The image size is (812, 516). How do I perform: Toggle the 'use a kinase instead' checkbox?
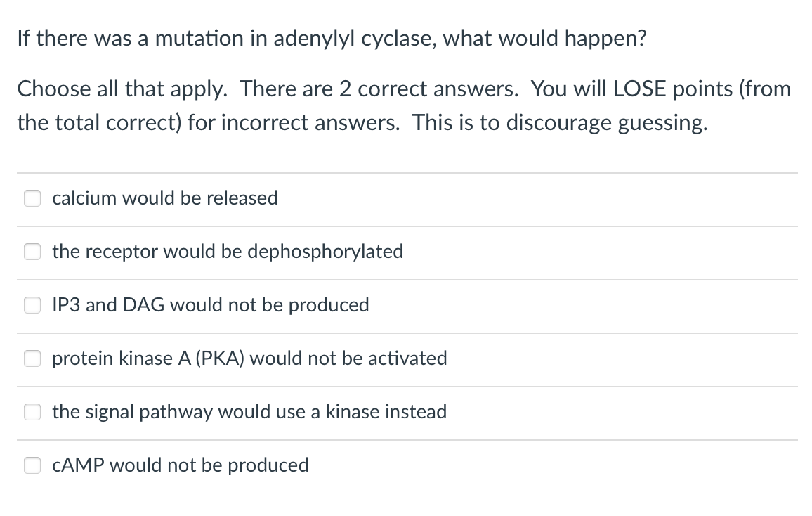click(32, 412)
